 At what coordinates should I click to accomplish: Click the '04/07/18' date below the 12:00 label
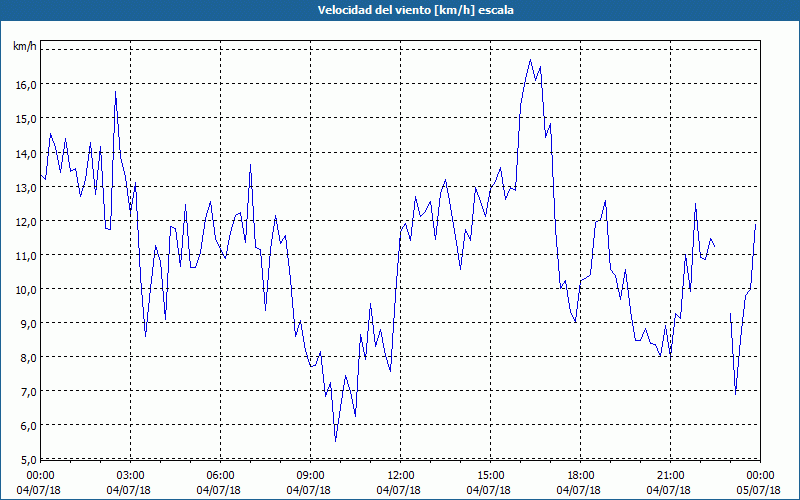point(398,490)
